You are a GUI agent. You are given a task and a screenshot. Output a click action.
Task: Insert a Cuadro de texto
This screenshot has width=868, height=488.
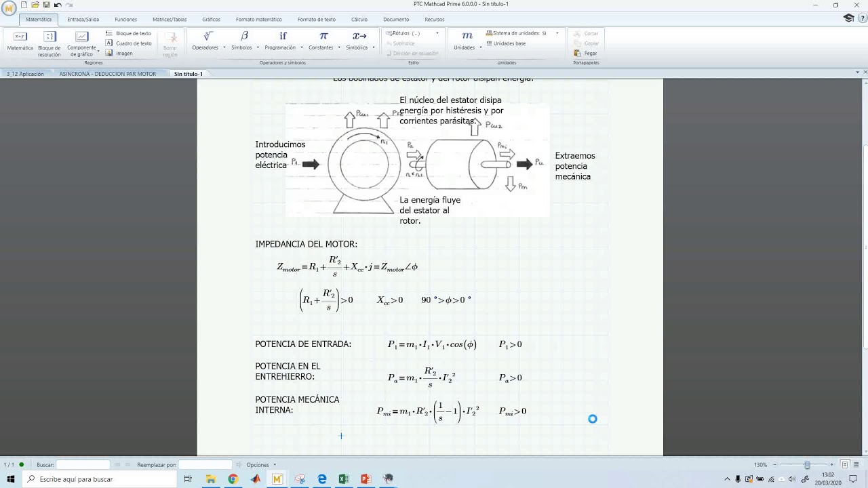(x=129, y=43)
